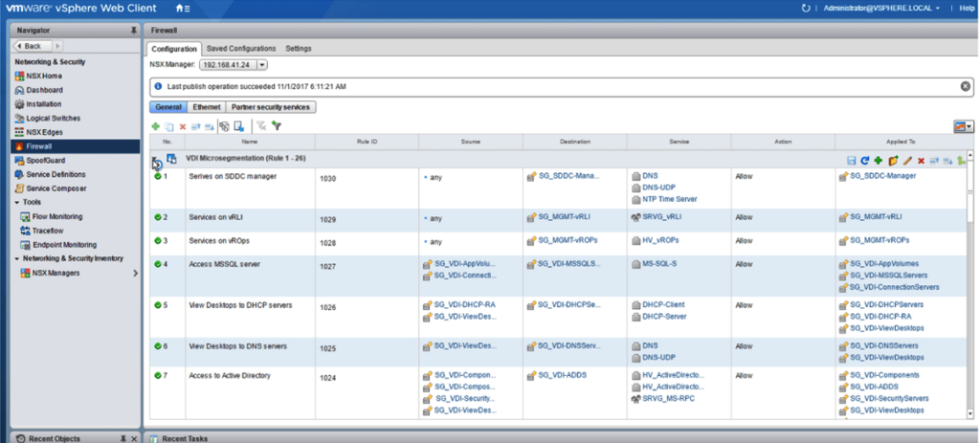
Task: Select the Partner security services tab
Action: coord(271,107)
